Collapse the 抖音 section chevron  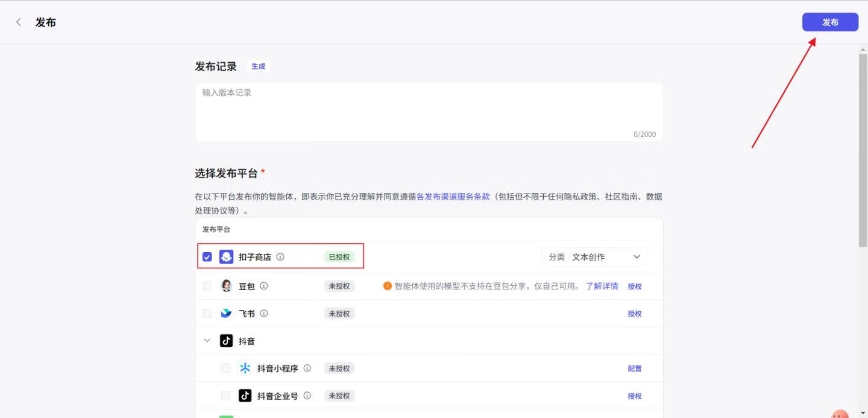(x=207, y=340)
